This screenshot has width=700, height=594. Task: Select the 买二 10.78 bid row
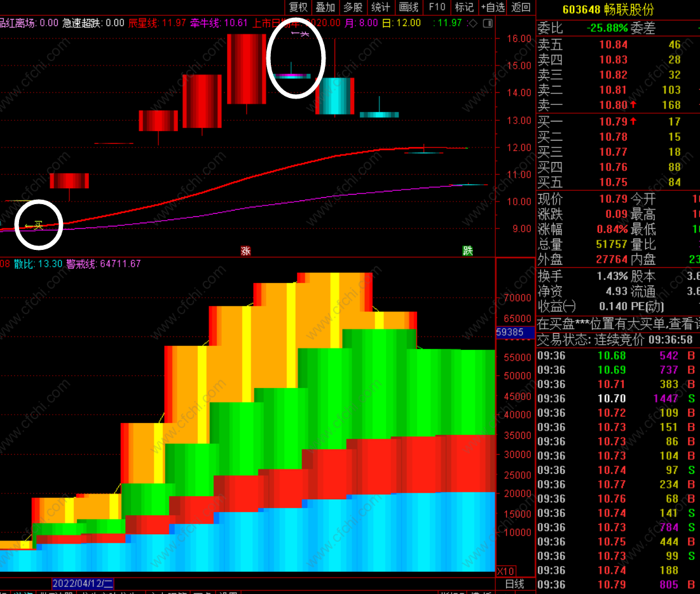[x=618, y=137]
